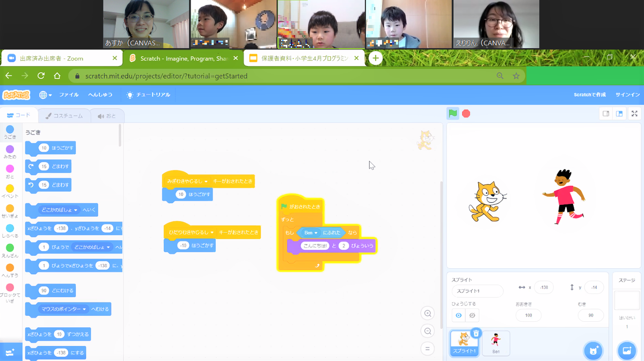644x361 pixels.
Task: Open the ファイル menu
Action: (69, 95)
